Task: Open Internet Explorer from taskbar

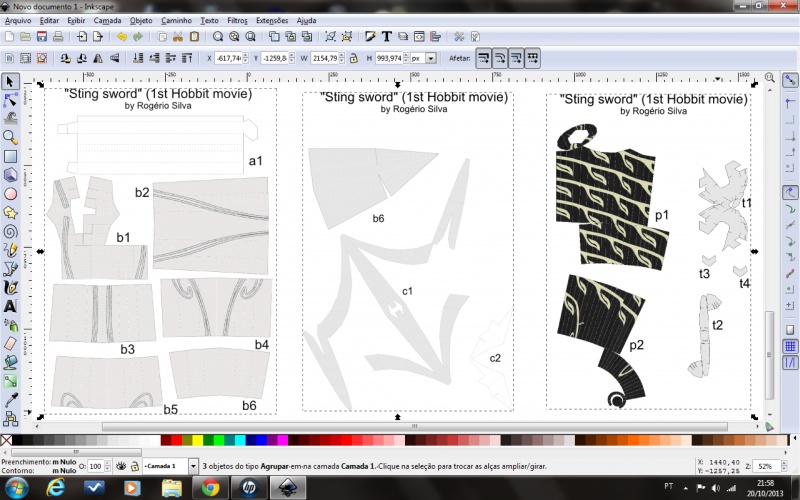Action: click(x=55, y=488)
